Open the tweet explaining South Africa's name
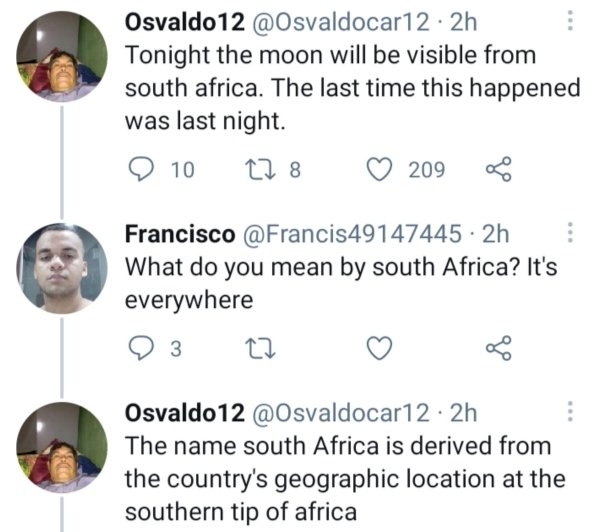600x532 pixels. (340, 478)
